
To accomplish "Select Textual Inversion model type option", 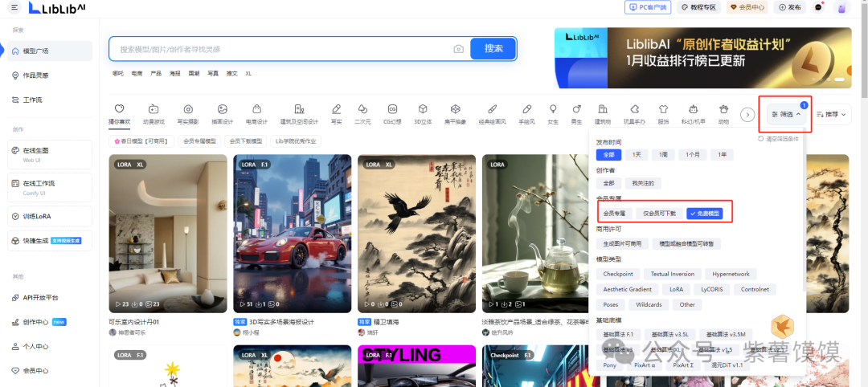I will [x=673, y=274].
